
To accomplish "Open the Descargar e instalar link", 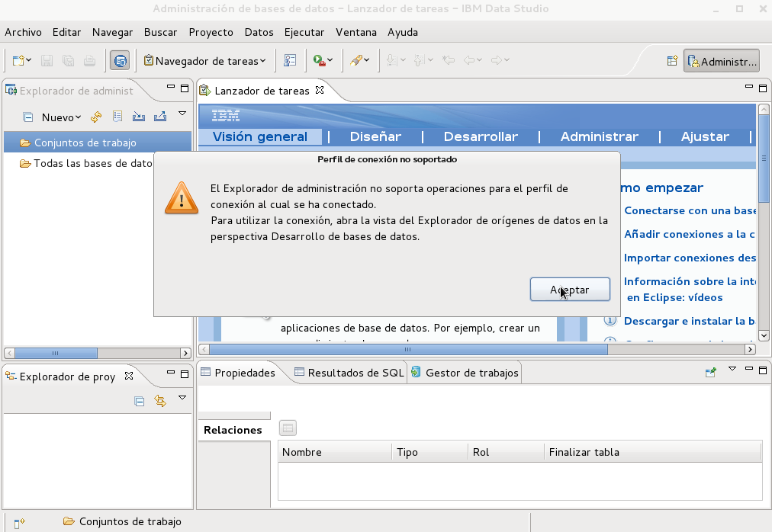I will point(690,321).
